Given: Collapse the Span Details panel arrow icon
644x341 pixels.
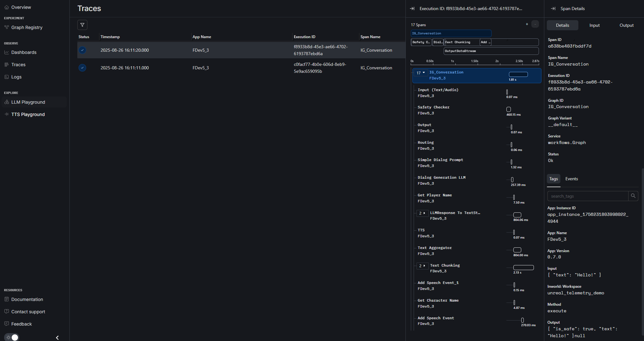Looking at the screenshot, I should 553,9.
